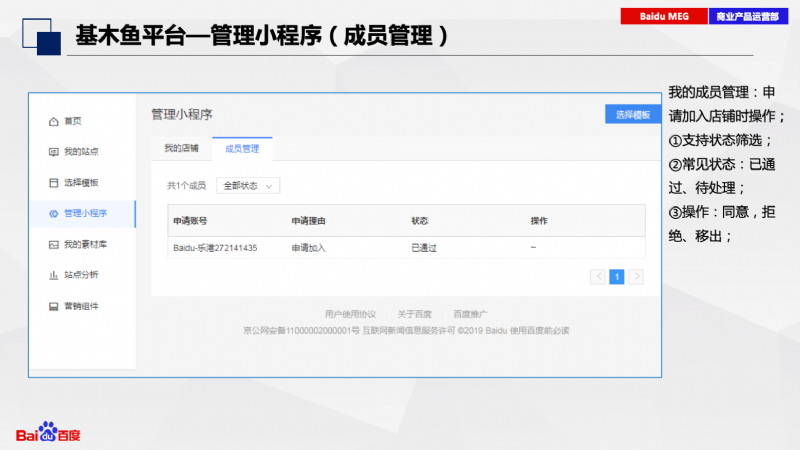This screenshot has height=450, width=800.
Task: Click the 商业产品运营部 blue label
Action: [x=748, y=16]
